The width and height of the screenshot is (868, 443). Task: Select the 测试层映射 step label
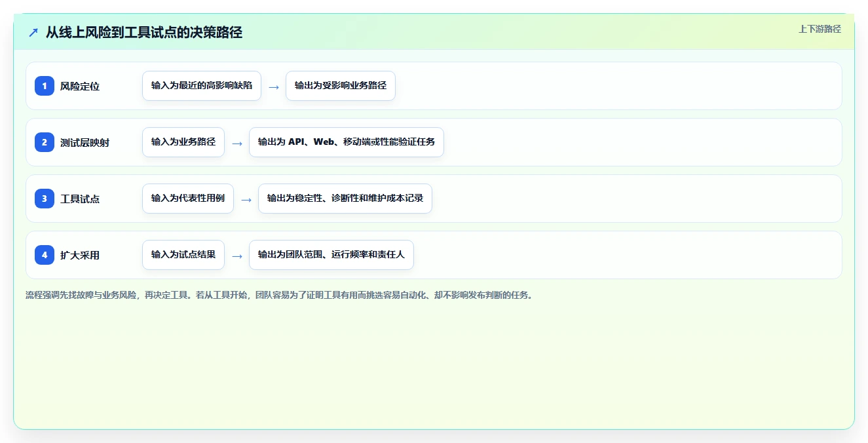[85, 142]
